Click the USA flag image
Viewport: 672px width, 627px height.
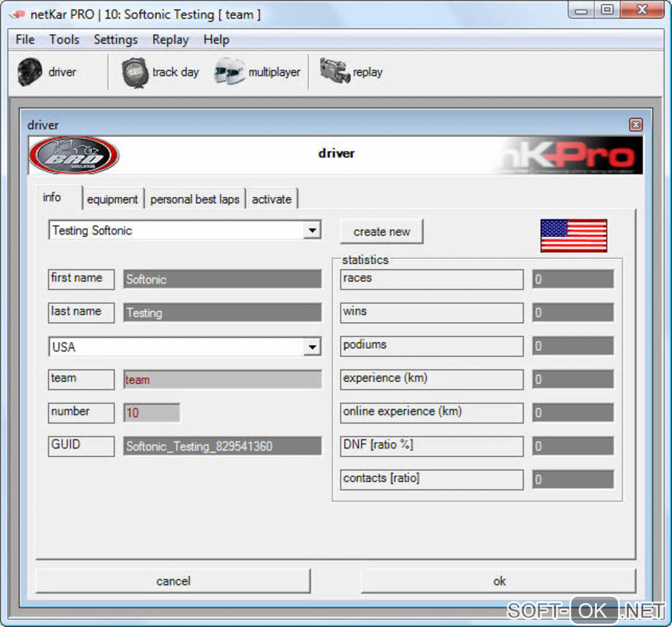pyautogui.click(x=573, y=236)
